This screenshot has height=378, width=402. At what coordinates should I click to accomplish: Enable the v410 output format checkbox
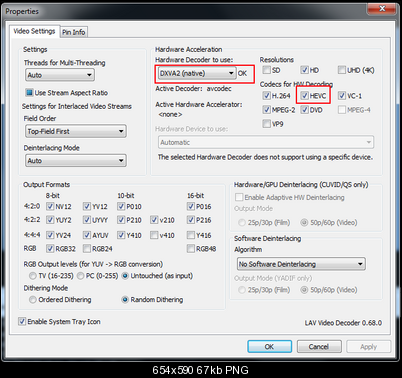pos(154,235)
